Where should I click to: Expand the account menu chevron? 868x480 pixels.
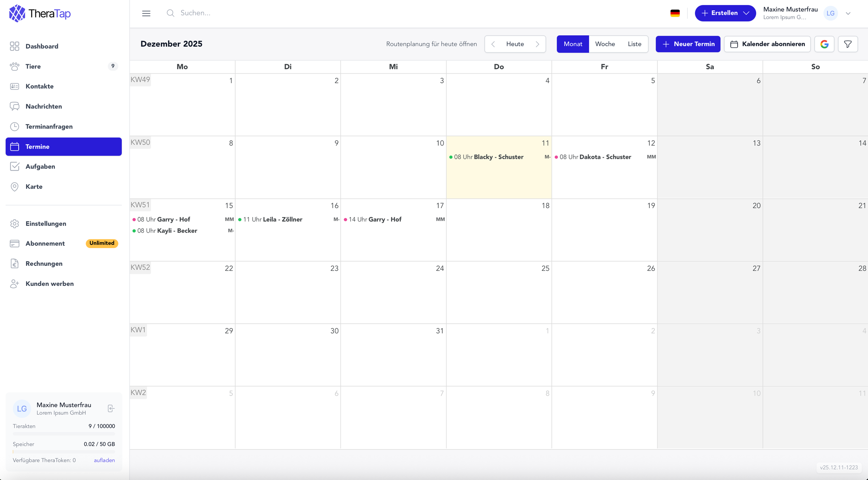(x=849, y=13)
